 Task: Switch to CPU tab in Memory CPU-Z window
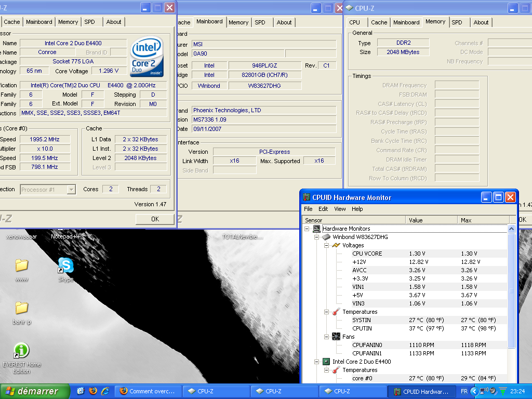point(354,22)
